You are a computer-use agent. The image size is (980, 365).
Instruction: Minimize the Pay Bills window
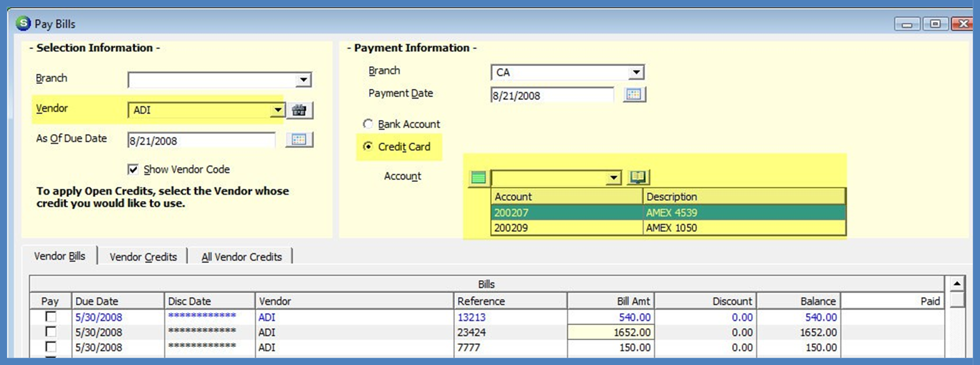[908, 24]
